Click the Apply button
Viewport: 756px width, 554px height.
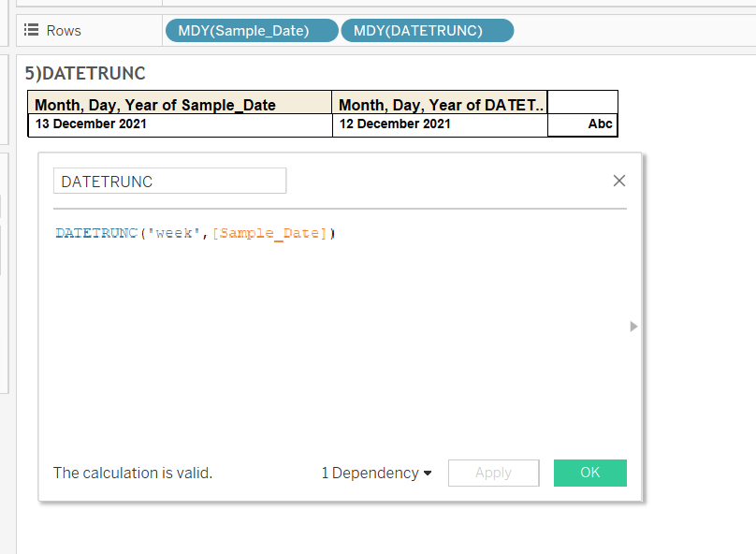pos(493,473)
